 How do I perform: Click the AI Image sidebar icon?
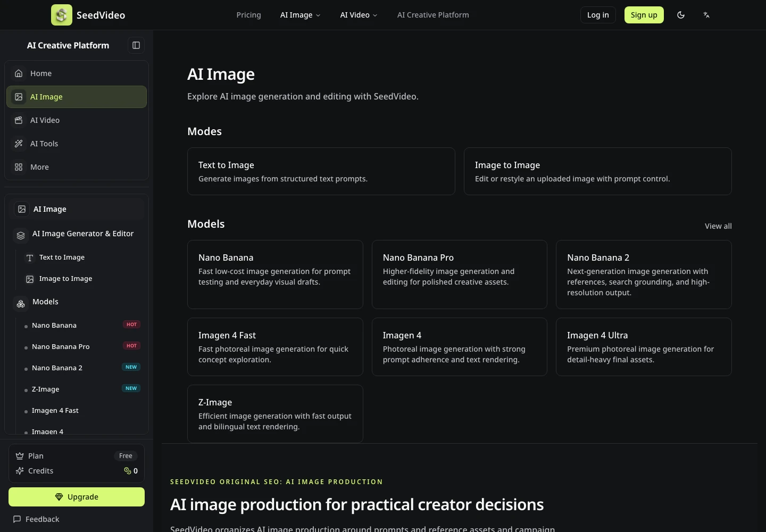[x=19, y=97]
